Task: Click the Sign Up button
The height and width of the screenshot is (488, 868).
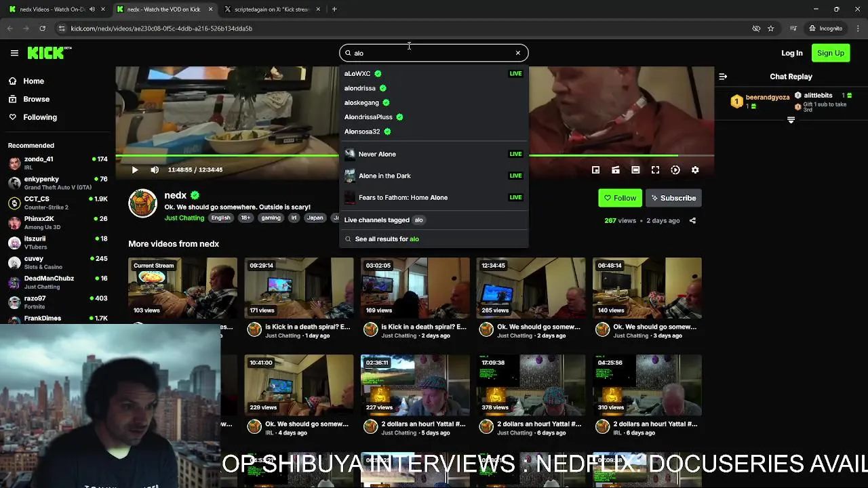Action: tap(831, 53)
